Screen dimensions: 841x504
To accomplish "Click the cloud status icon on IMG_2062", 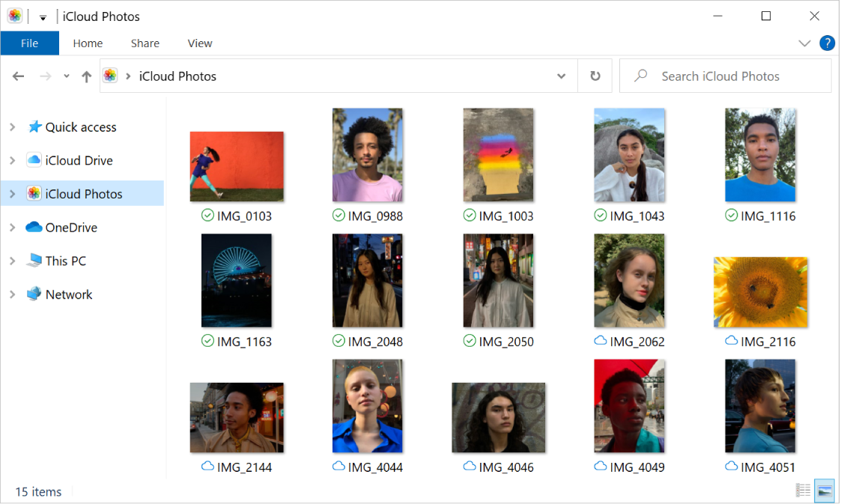I will click(x=600, y=341).
